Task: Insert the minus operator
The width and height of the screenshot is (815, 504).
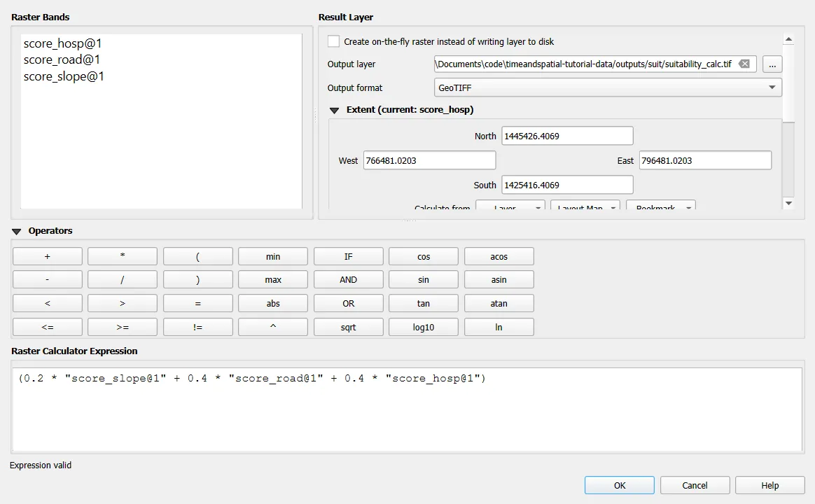Action: click(48, 279)
